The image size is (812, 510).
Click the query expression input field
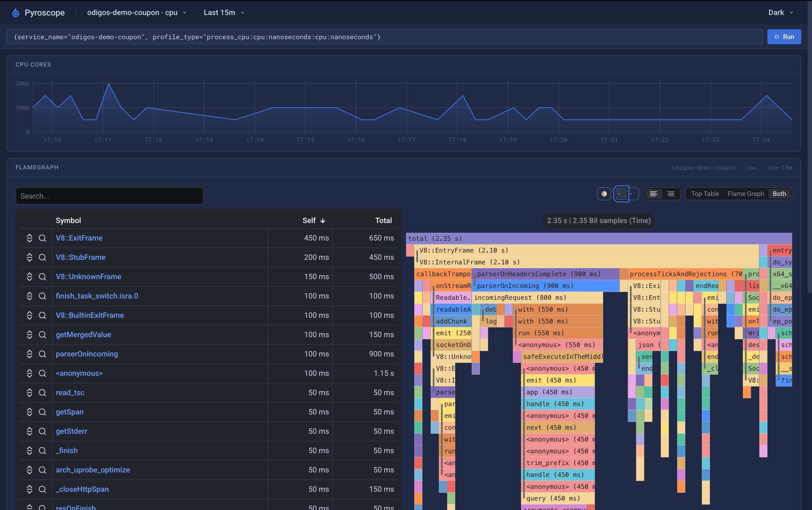[x=385, y=37]
